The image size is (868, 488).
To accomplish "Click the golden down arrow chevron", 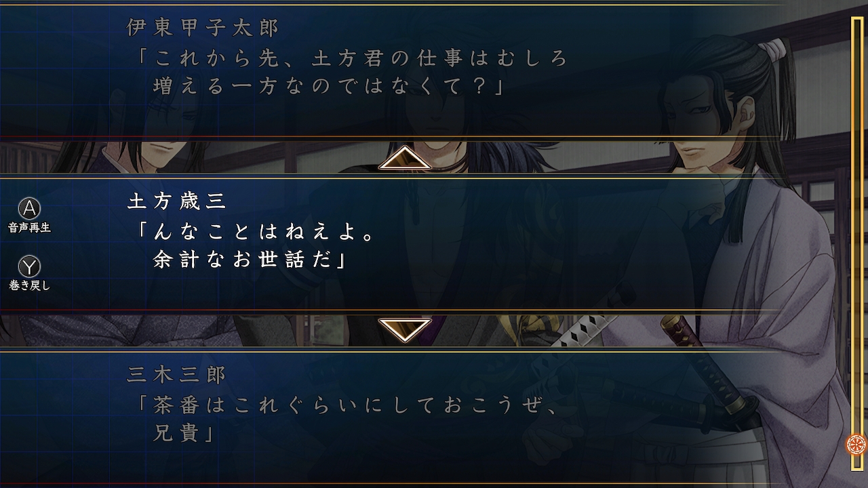I will click(405, 330).
